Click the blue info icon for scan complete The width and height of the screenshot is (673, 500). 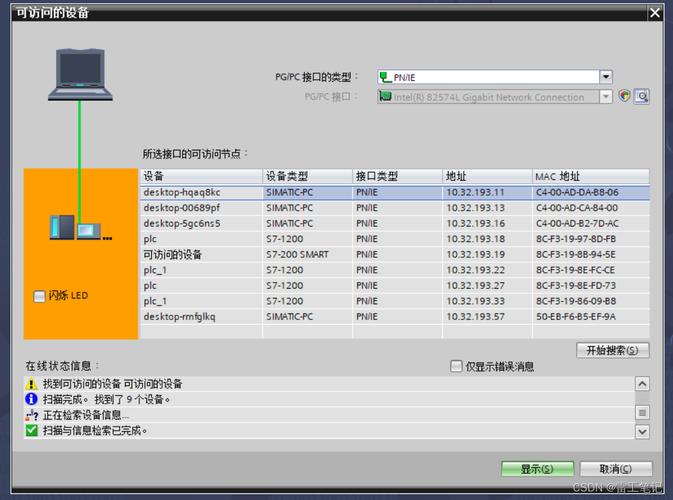(31, 399)
